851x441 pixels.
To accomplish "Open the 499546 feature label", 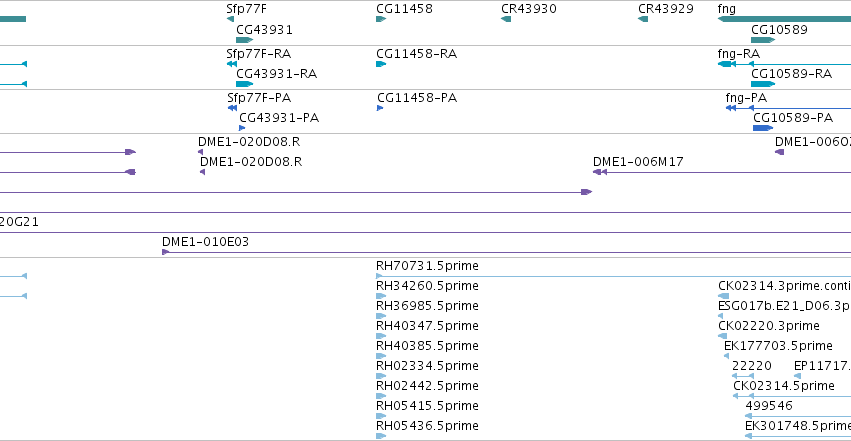I will click(769, 406).
